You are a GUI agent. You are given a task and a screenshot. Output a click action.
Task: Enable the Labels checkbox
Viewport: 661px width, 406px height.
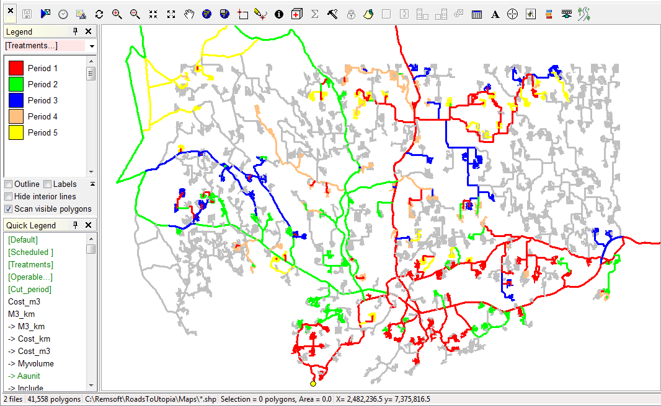tap(47, 184)
